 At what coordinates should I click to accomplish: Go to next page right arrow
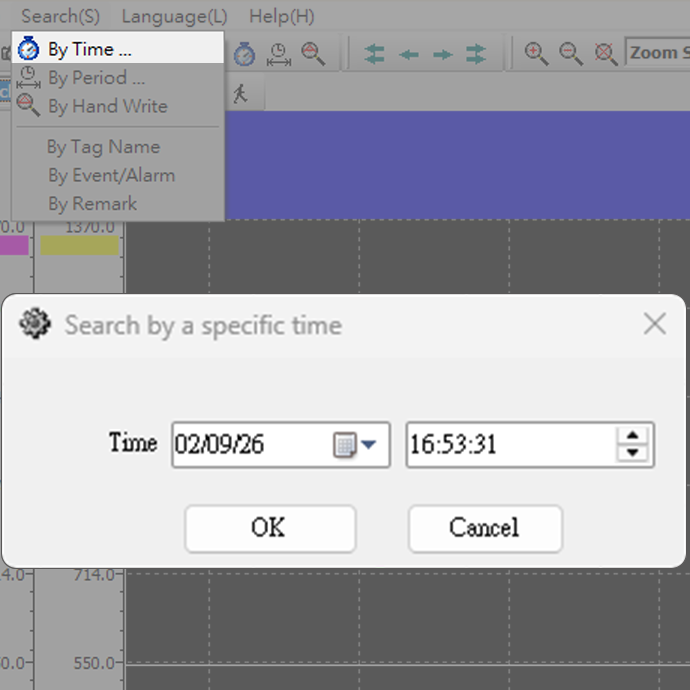443,54
